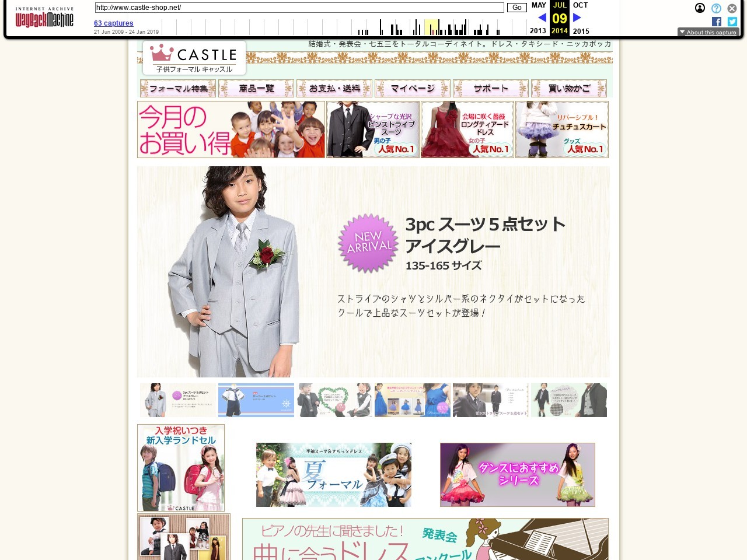Click the URL address input field

click(x=299, y=8)
